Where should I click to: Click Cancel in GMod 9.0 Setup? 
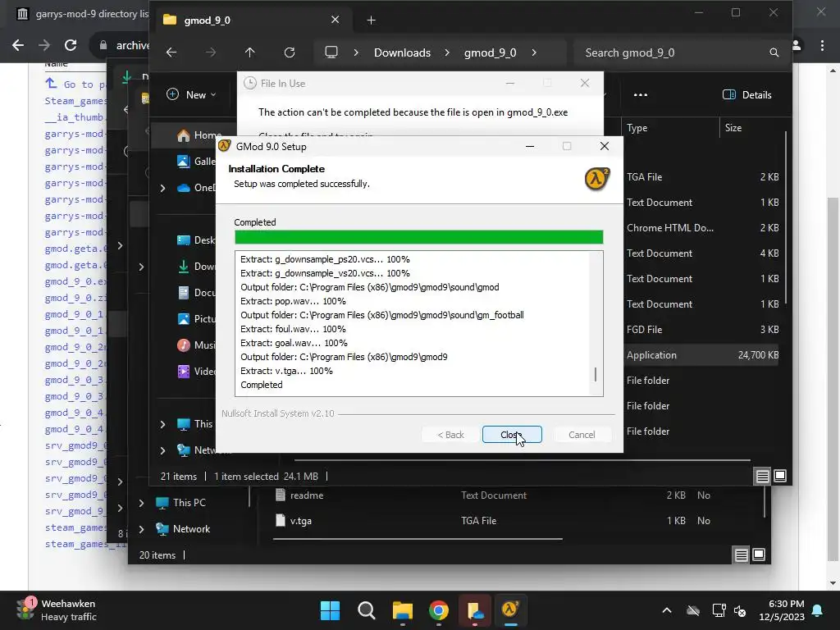[x=582, y=435]
